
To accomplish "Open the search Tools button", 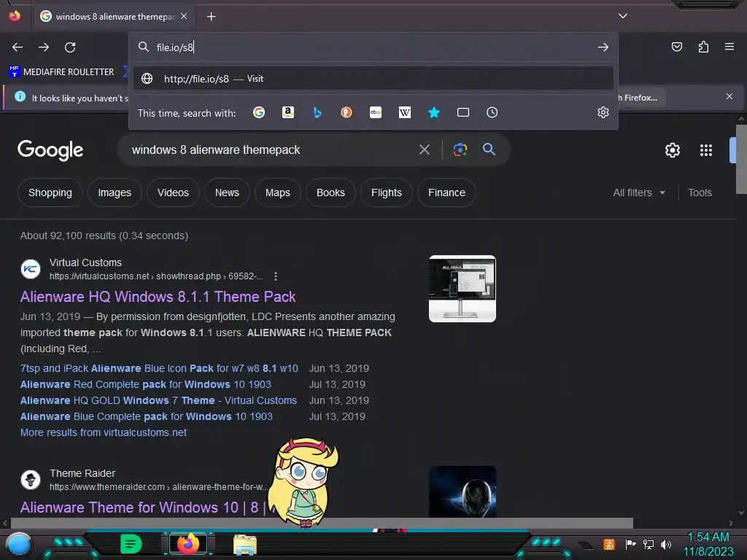I will pos(700,192).
